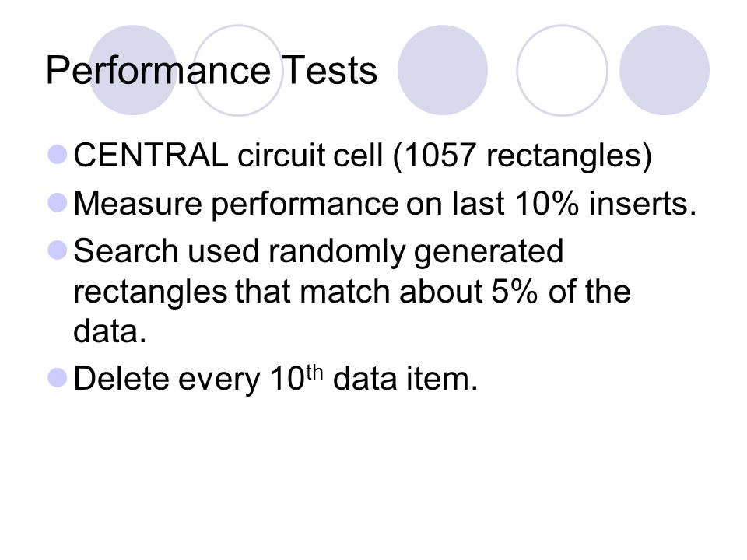Click the text '1057 rectangles'

pos(523,156)
